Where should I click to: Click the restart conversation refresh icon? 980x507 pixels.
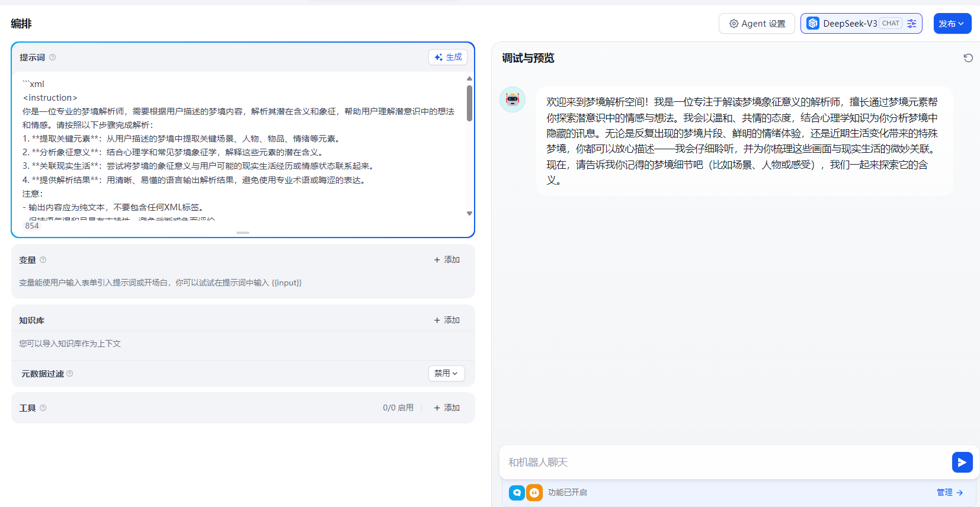pos(968,58)
